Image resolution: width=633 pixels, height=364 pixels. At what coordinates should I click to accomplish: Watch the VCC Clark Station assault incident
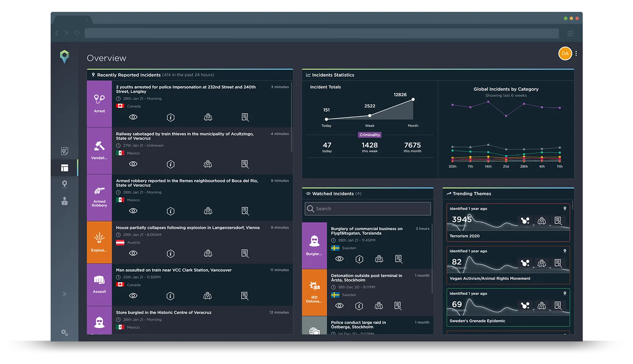click(133, 296)
